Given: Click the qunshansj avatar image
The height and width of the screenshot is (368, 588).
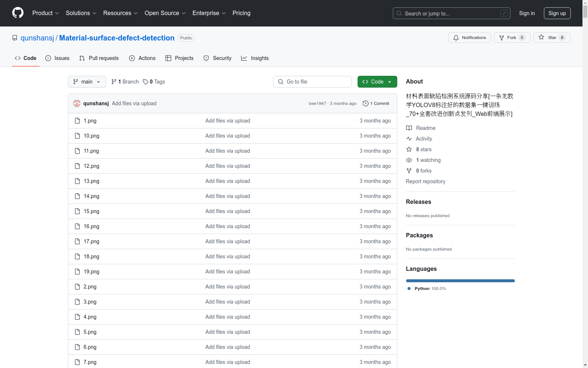Looking at the screenshot, I should coord(77,103).
